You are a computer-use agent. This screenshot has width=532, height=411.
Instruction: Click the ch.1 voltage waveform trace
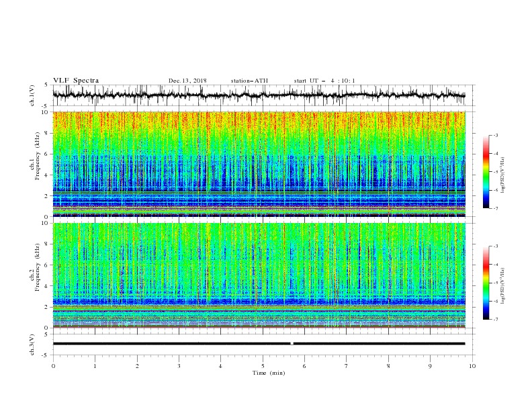pos(259,95)
